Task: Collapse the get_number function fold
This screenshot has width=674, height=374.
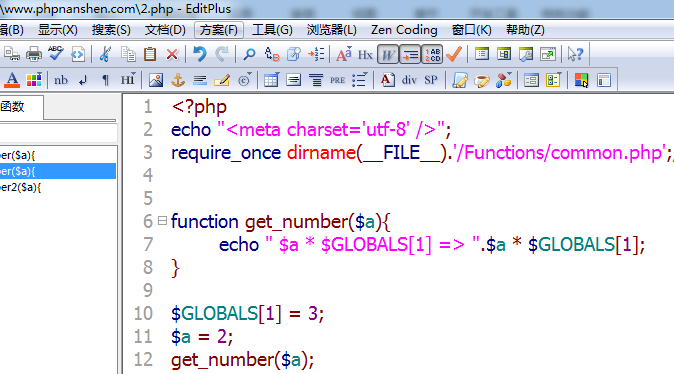Action: [x=162, y=221]
